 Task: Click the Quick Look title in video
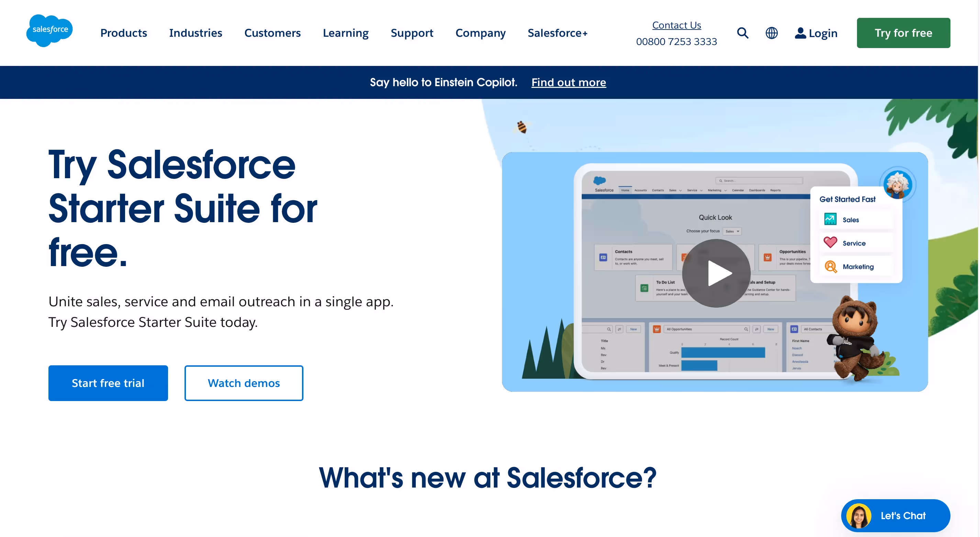[715, 217]
